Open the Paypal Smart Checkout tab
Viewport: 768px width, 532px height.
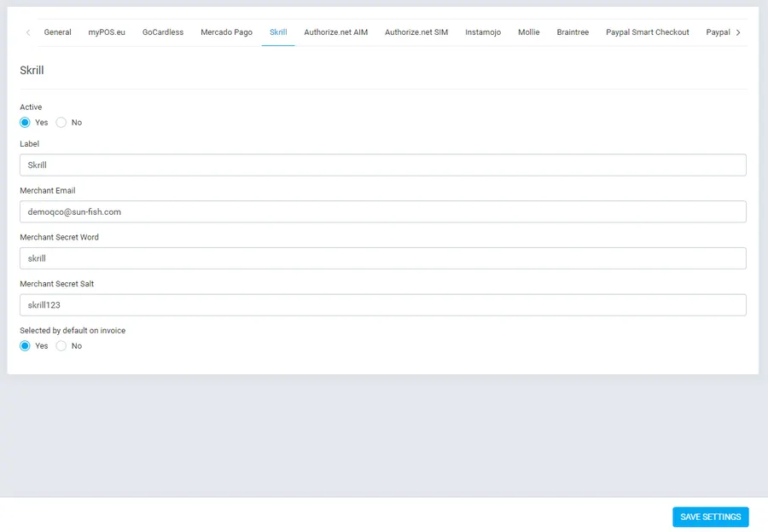coord(647,32)
